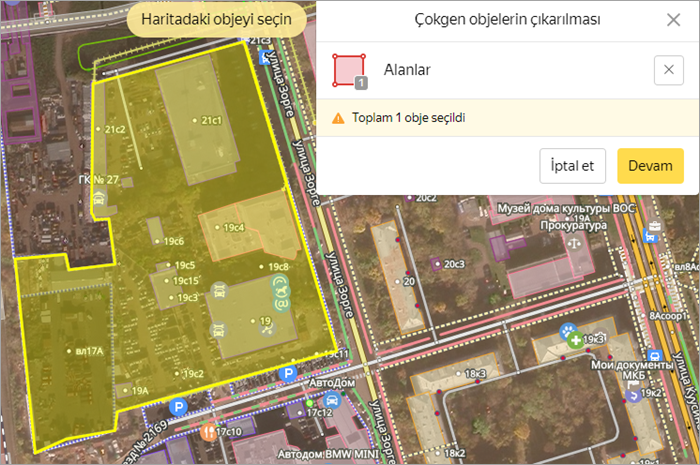Click the building label 19c4
Image resolution: width=700 pixels, height=465 pixels.
click(x=233, y=228)
